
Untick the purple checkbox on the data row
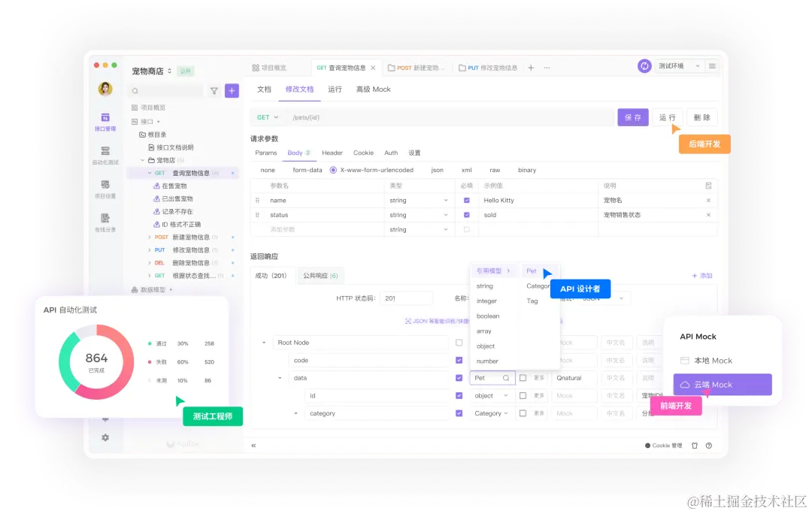[x=459, y=378]
